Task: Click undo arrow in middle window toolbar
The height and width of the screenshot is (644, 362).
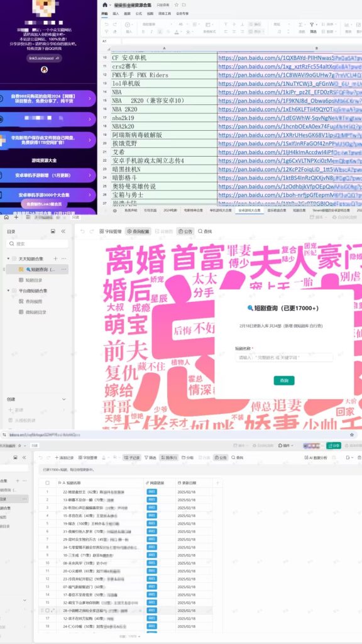Action: tap(82, 231)
